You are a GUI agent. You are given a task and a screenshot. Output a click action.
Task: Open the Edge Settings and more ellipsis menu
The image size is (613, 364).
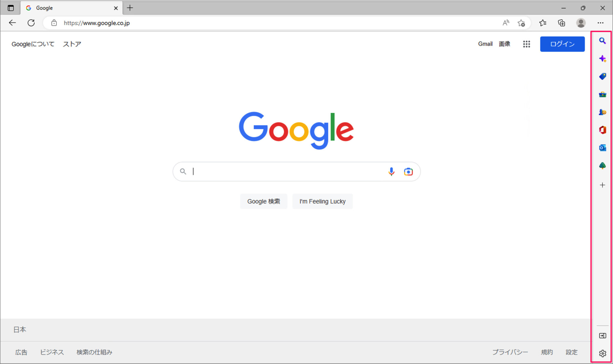point(600,23)
